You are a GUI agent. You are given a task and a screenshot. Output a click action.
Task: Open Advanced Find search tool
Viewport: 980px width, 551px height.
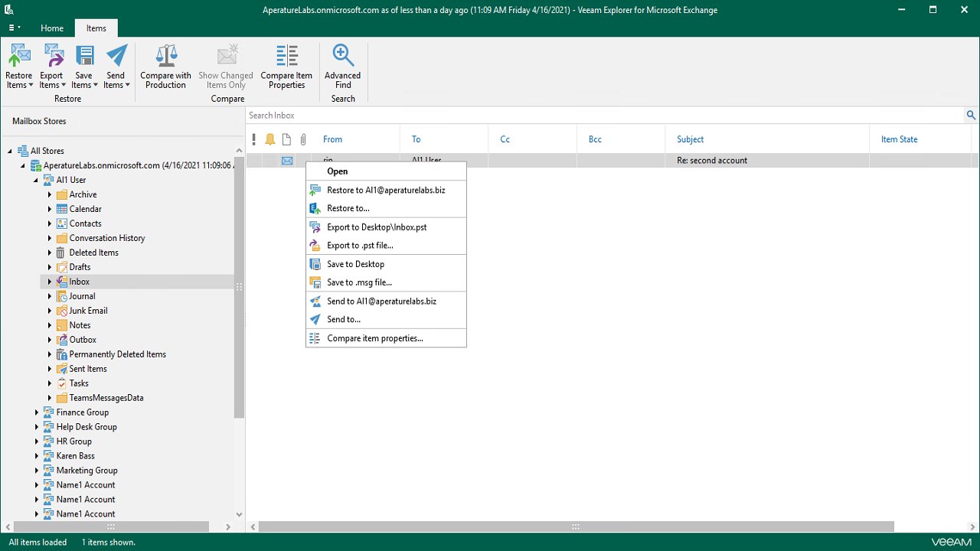pos(343,67)
